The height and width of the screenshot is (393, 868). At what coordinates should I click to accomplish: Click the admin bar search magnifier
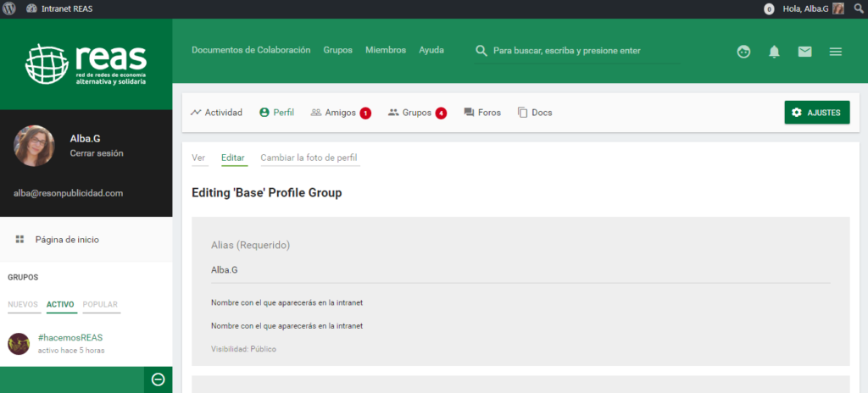858,8
